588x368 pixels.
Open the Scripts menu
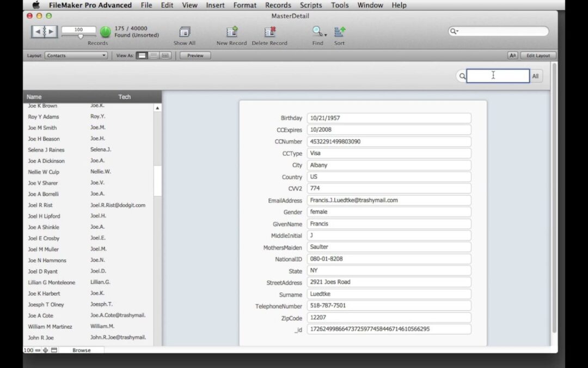pyautogui.click(x=310, y=5)
